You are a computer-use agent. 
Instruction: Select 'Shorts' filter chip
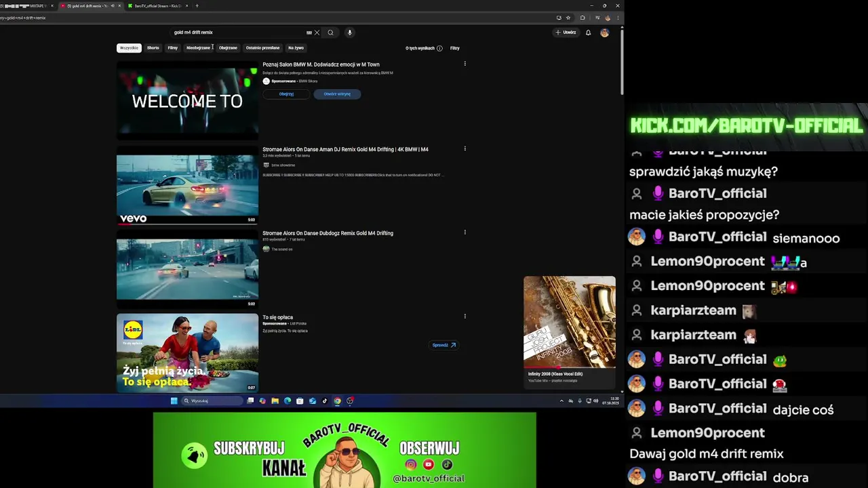[x=153, y=48]
